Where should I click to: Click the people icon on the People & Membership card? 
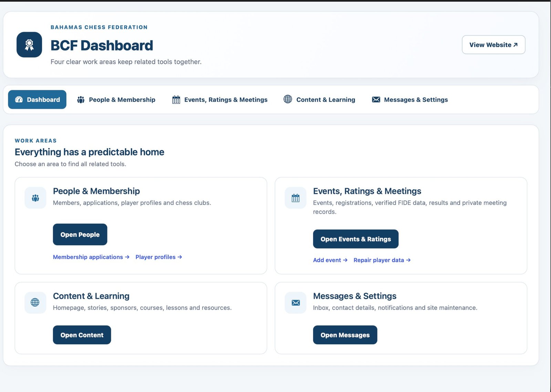coord(35,198)
